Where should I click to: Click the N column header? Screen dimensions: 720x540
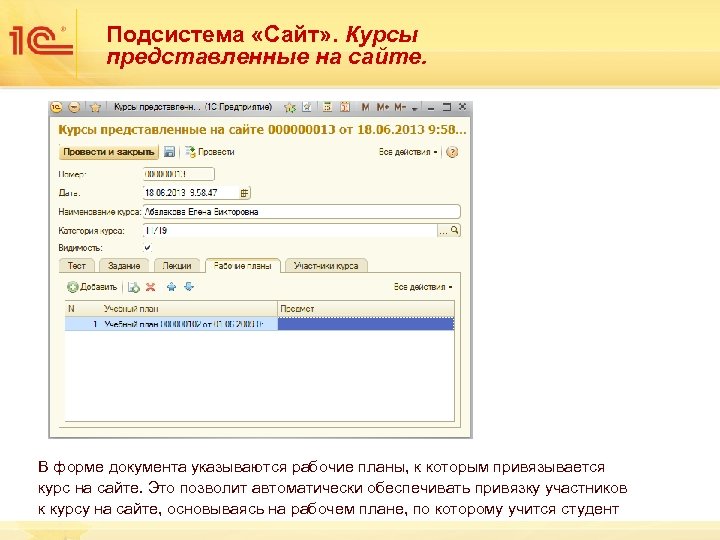[83, 309]
